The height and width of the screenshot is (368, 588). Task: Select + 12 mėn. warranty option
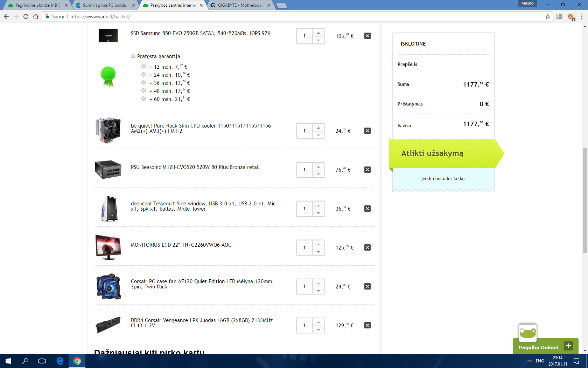click(143, 66)
